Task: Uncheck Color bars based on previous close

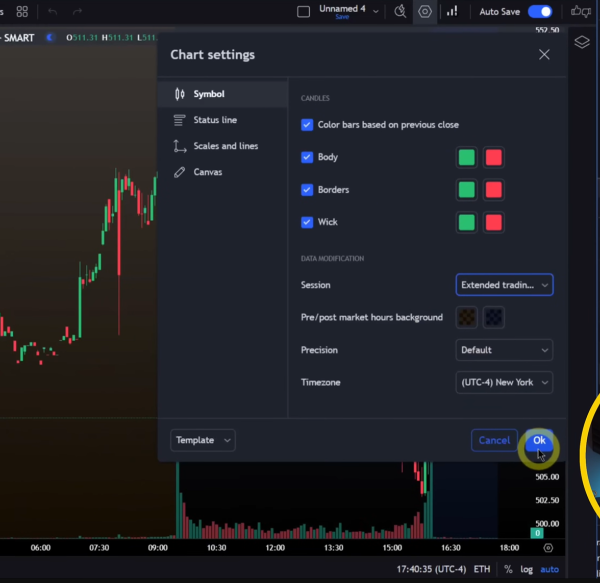Action: (307, 125)
